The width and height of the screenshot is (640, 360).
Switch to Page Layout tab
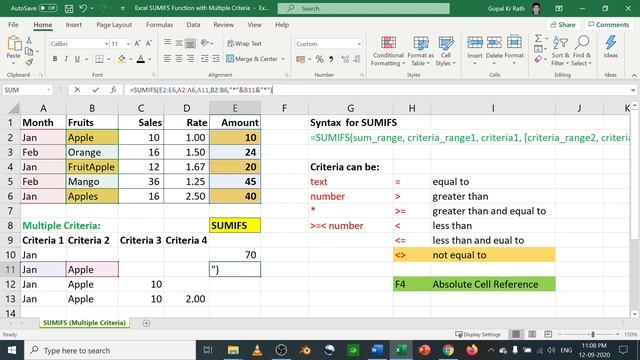click(x=114, y=25)
